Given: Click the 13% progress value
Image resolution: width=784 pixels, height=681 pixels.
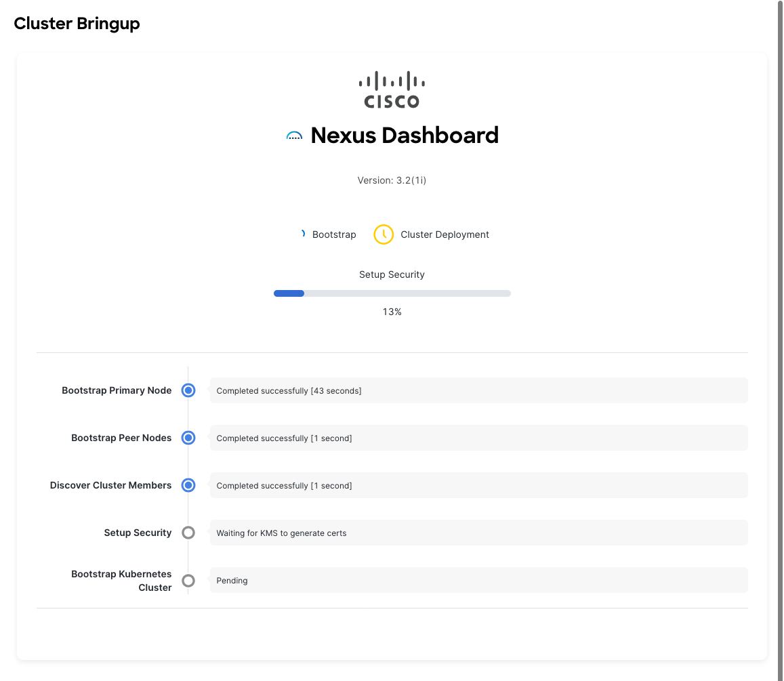Looking at the screenshot, I should 392,312.
